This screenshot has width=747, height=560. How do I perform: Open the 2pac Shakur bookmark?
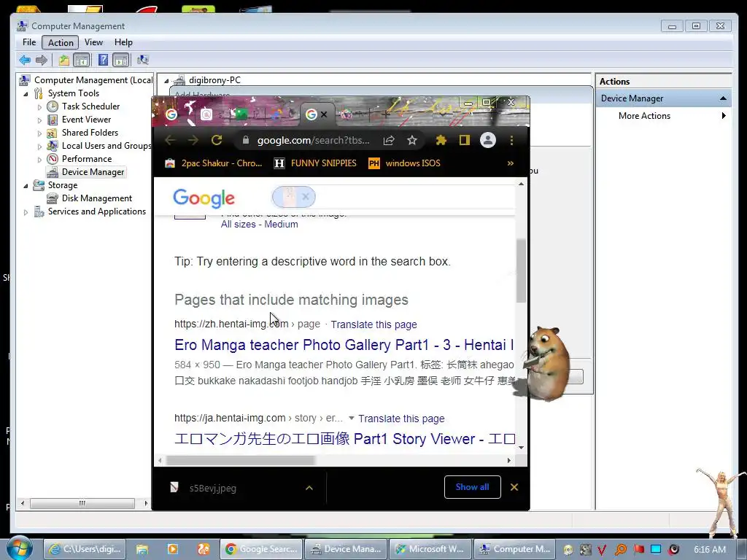tap(214, 163)
